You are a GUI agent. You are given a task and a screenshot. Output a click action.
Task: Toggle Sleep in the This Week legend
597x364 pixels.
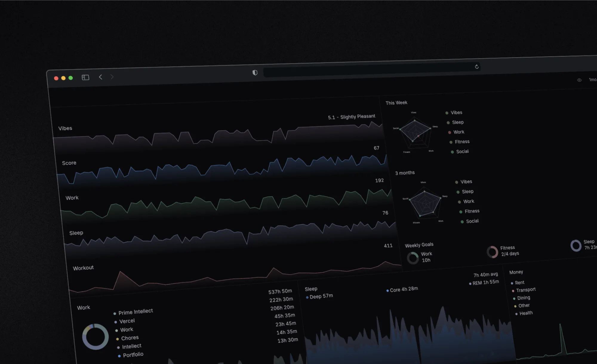[x=455, y=122]
